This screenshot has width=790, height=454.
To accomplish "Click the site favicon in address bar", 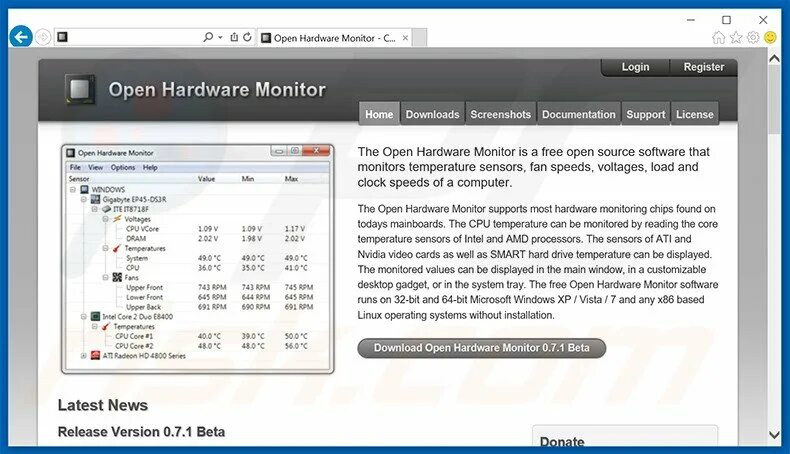I will (62, 37).
